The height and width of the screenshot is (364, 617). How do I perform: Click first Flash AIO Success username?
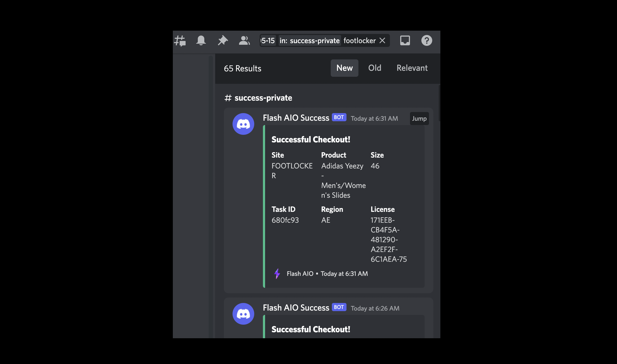296,118
